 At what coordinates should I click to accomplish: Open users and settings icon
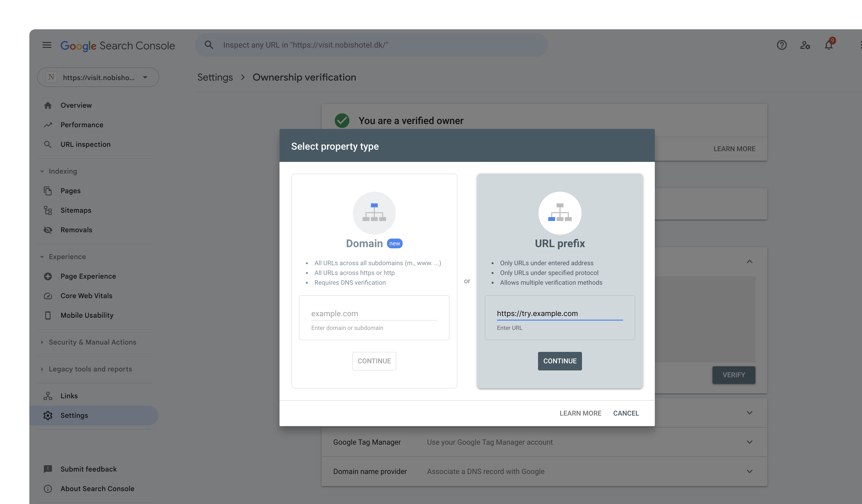click(x=805, y=45)
